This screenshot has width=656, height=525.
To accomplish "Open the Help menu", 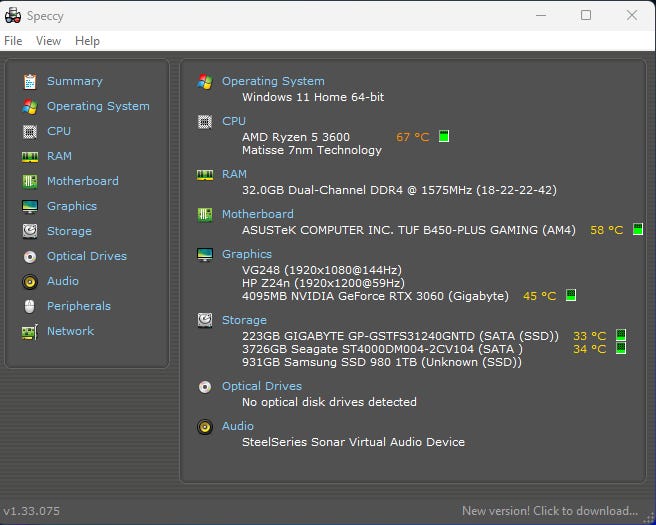I will coord(87,41).
